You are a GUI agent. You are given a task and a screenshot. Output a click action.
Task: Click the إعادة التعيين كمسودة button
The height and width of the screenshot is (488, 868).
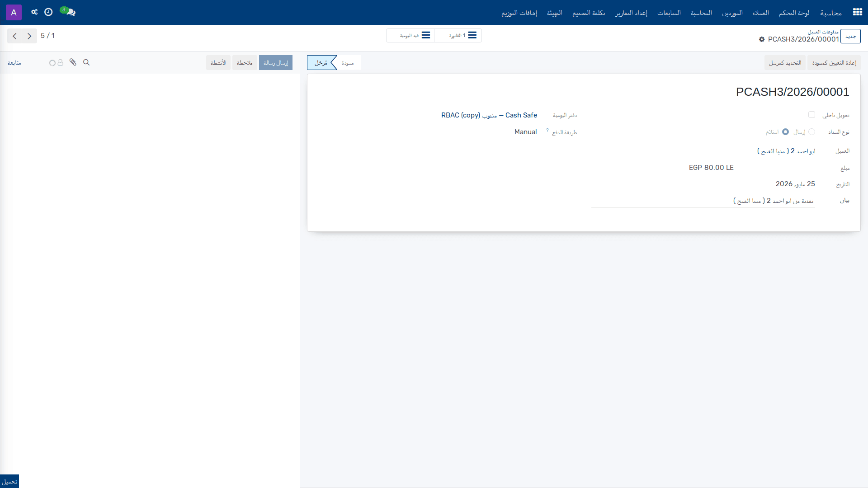point(834,63)
